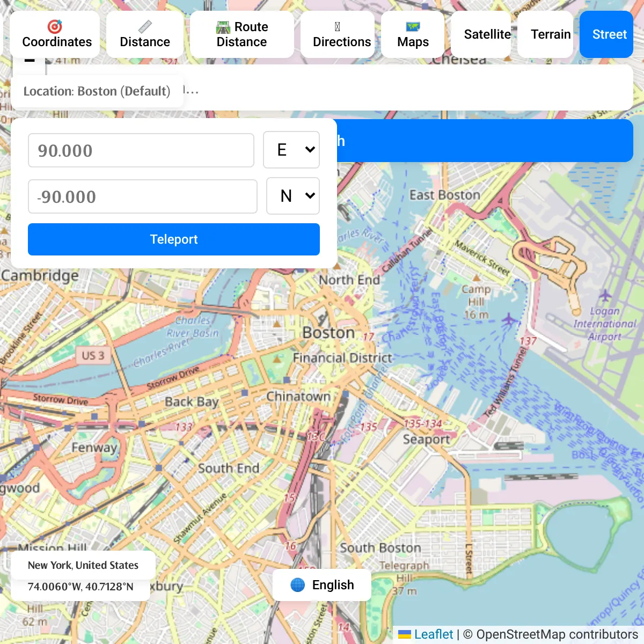The width and height of the screenshot is (644, 644).
Task: Click the New York, United States label
Action: pyautogui.click(x=83, y=565)
